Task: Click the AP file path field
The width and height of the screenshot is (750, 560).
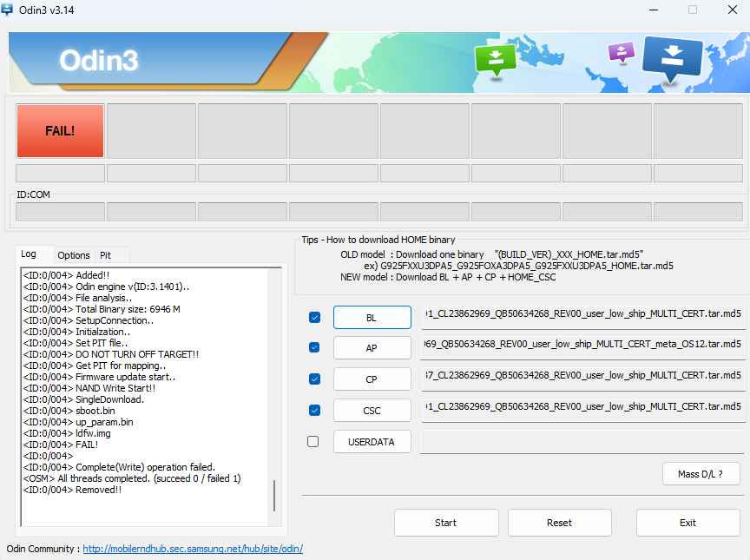Action: (583, 347)
